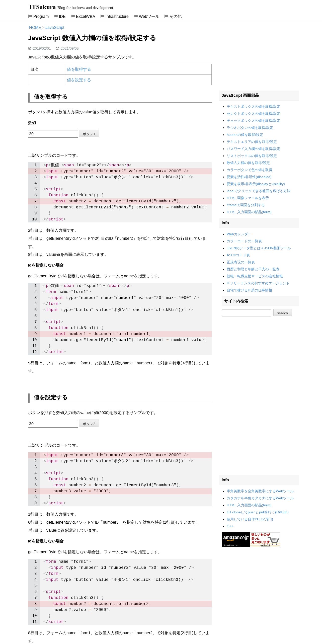The image size is (322, 644).
Task: Open 自宅で稼げるIT系の仕事情報 link
Action: (x=249, y=290)
